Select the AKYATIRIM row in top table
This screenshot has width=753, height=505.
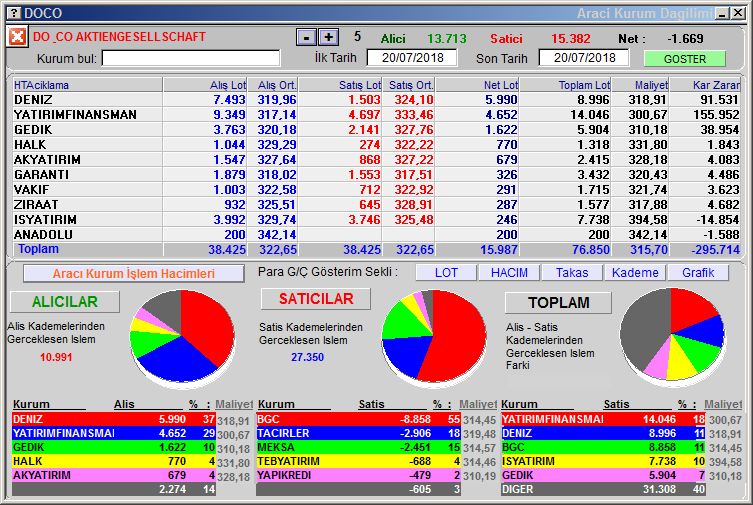coord(376,159)
